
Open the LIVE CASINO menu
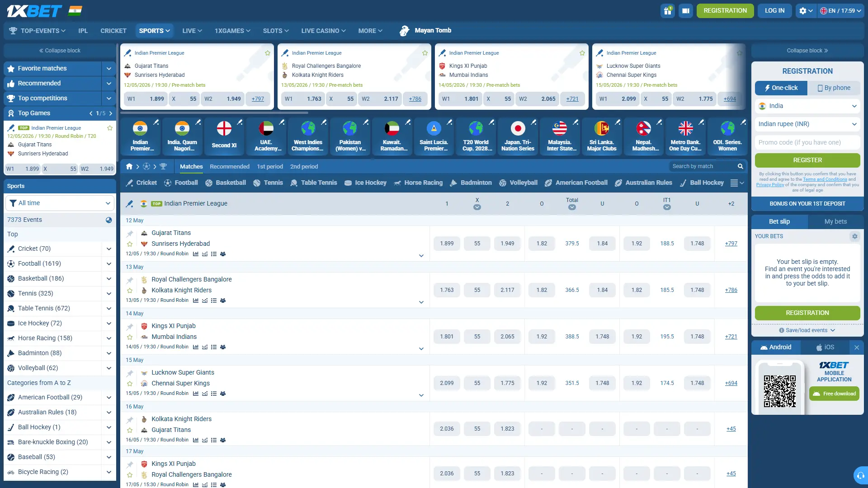323,31
